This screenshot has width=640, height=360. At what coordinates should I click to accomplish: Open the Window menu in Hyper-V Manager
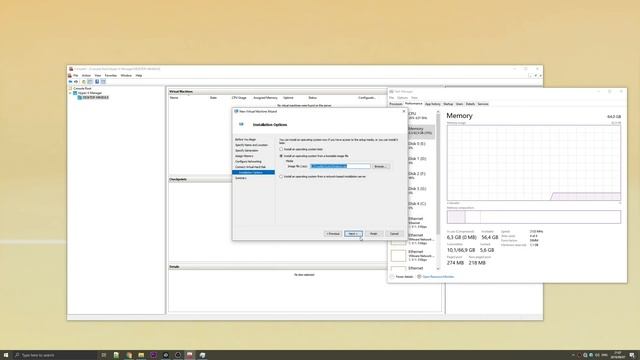click(126, 76)
